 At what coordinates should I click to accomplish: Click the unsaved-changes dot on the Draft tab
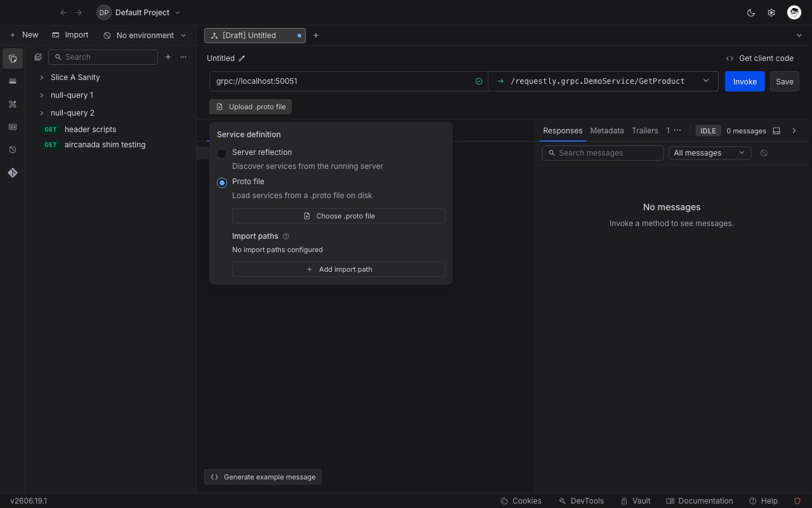[x=299, y=36]
